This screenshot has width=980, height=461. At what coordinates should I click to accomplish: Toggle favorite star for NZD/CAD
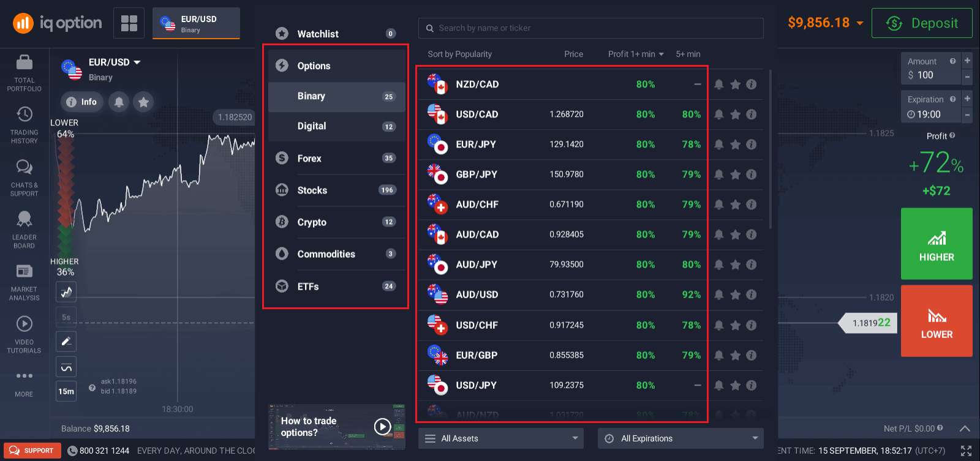click(x=735, y=84)
